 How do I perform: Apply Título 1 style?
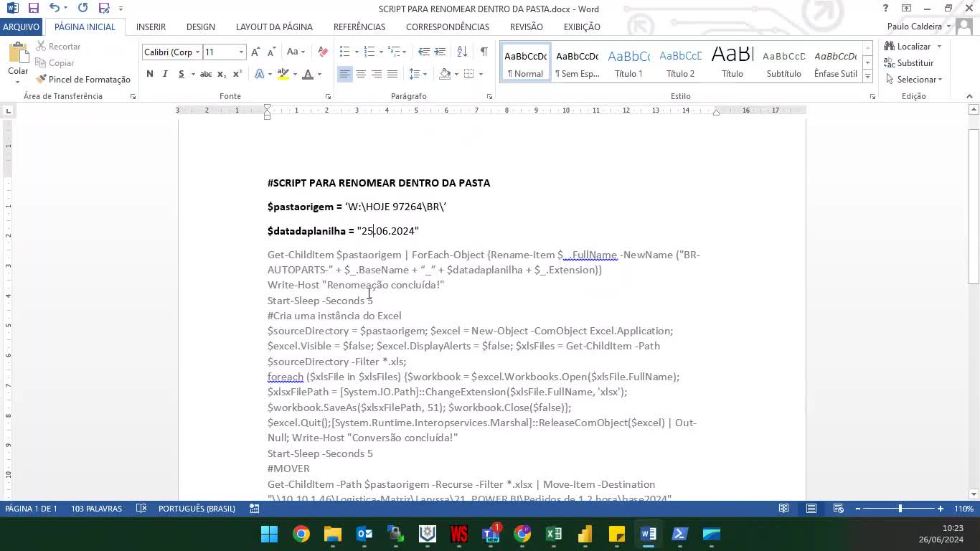point(629,63)
